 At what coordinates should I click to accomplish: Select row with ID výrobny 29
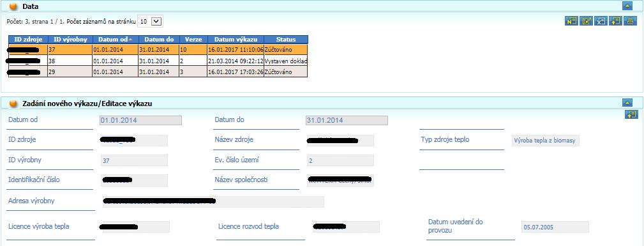(x=158, y=72)
